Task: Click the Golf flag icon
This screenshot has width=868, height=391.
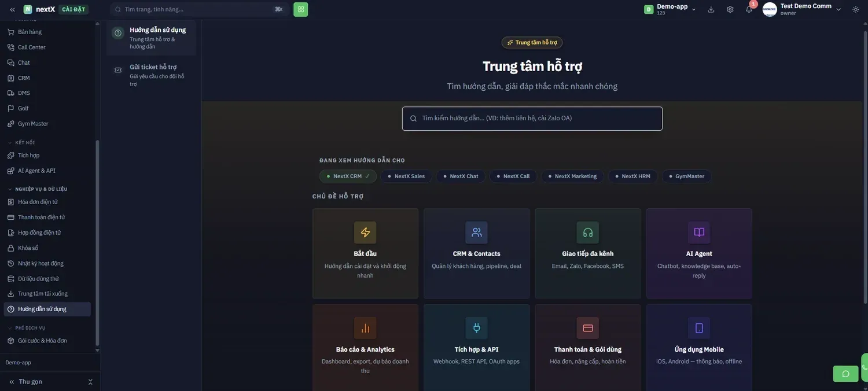Action: coord(11,108)
